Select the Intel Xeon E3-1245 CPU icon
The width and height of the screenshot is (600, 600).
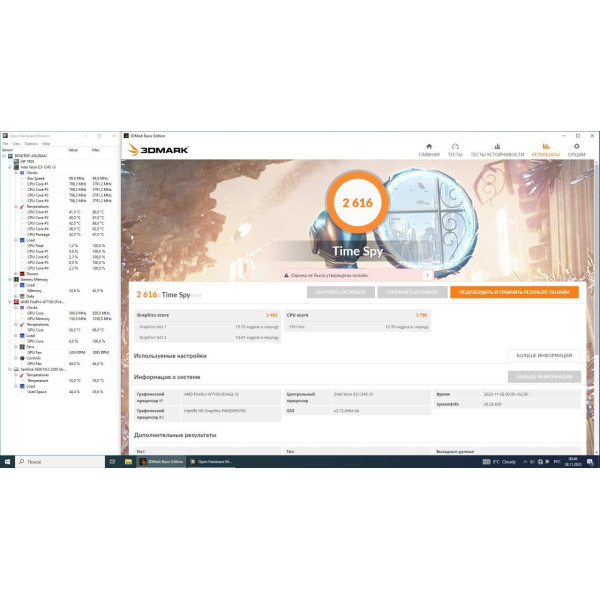[16, 167]
